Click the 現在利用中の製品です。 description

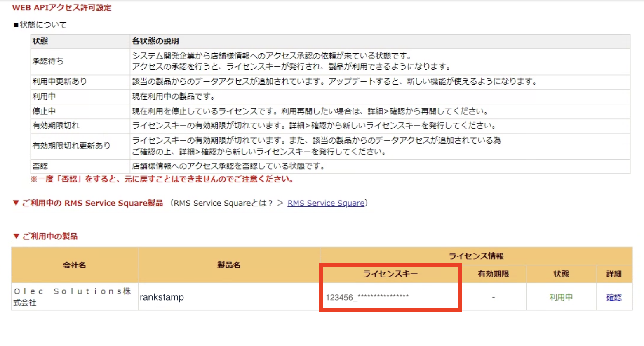[173, 96]
